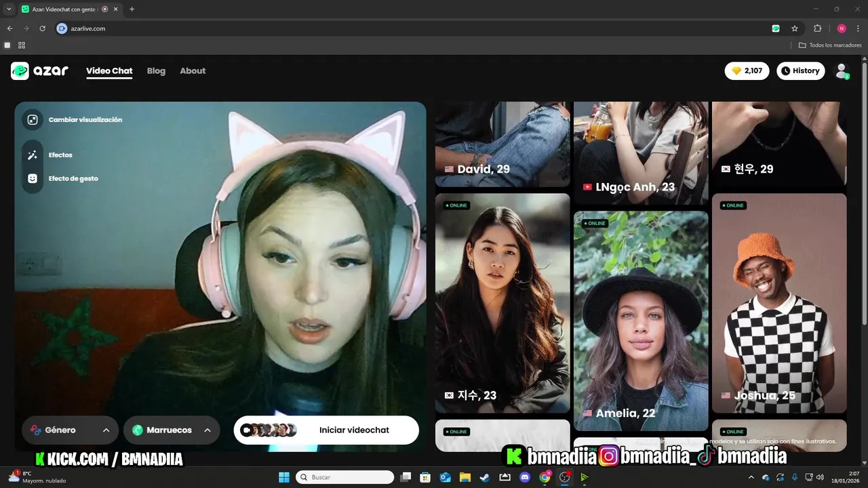Open the weather widget 8°C
The height and width of the screenshot is (488, 868).
37,477
